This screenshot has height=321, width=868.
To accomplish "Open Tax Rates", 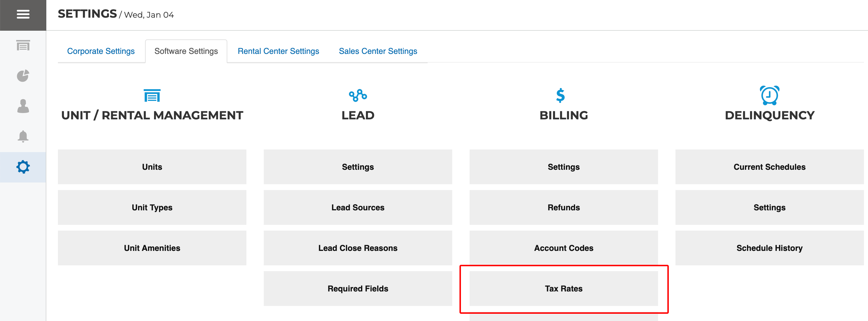I will tap(564, 289).
